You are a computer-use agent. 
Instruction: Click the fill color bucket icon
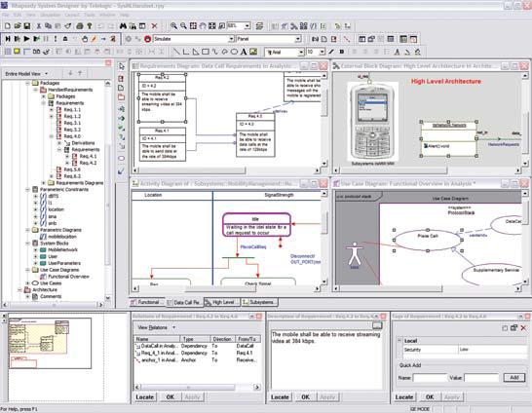pos(418,52)
